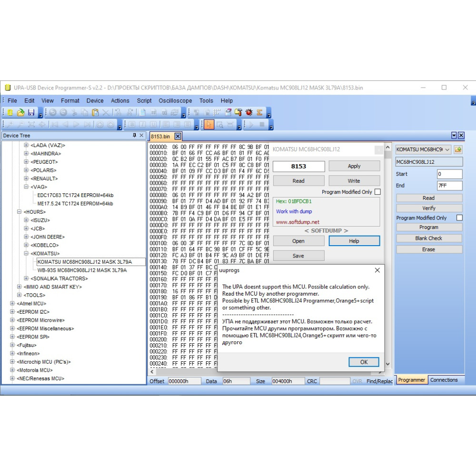
Task: Click the underline U formatting icon
Action: tap(153, 124)
